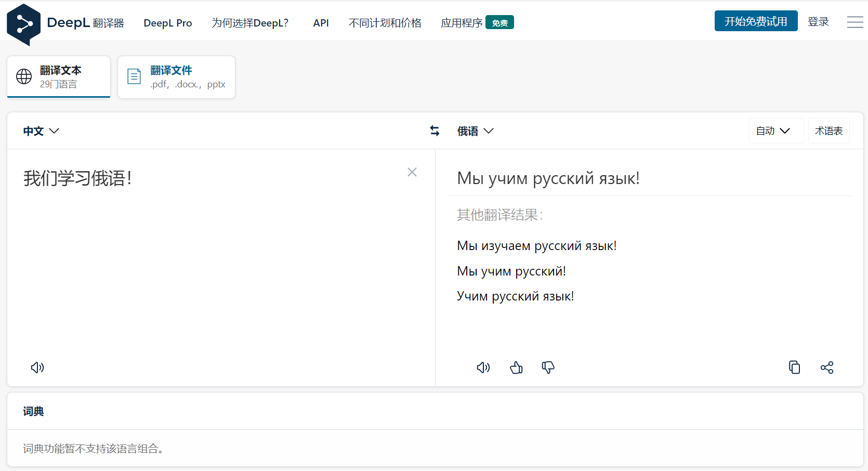Click the 开始免费试用 button
The image size is (868, 471).
coord(756,21)
